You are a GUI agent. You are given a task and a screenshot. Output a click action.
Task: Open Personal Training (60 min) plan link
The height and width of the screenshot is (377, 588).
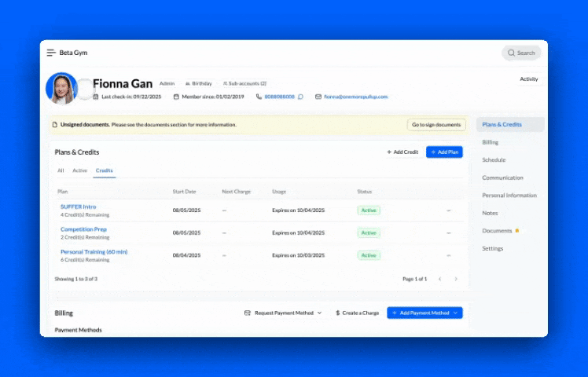click(x=94, y=252)
